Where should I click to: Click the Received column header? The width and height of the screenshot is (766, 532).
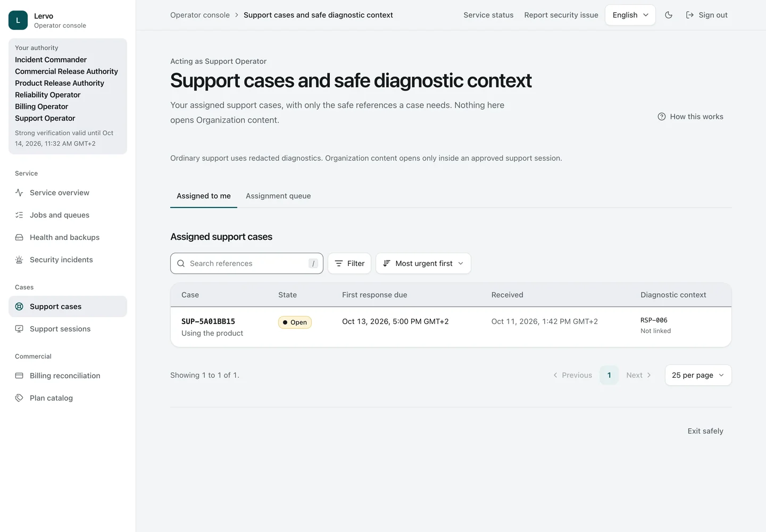click(x=507, y=295)
